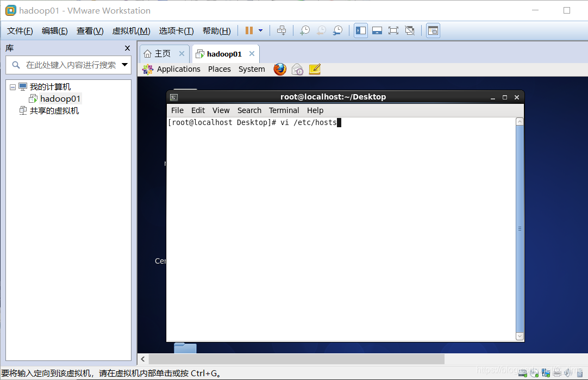Image resolution: width=588 pixels, height=380 pixels.
Task: Open the library search filter dropdown arrow
Action: [125, 65]
